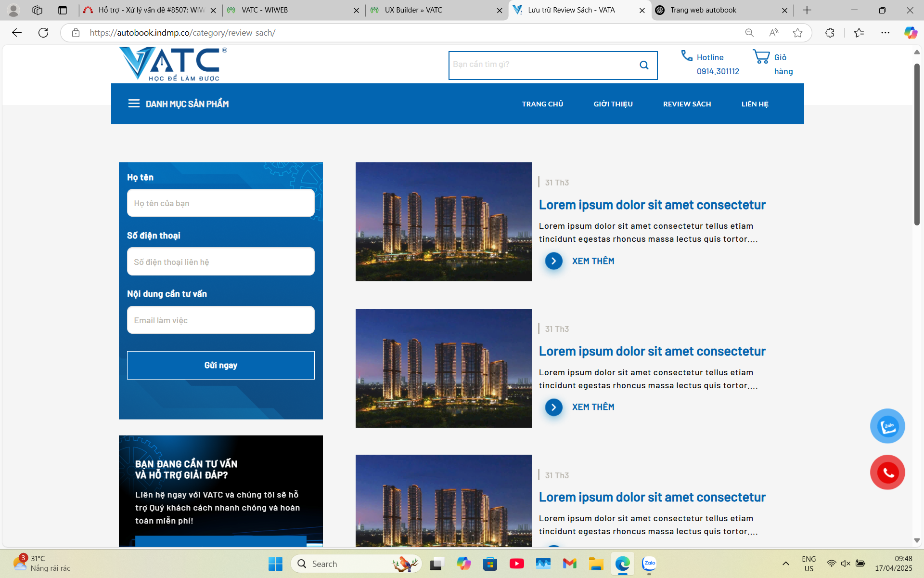Image resolution: width=924 pixels, height=578 pixels.
Task: View site information lock icon
Action: [x=76, y=33]
